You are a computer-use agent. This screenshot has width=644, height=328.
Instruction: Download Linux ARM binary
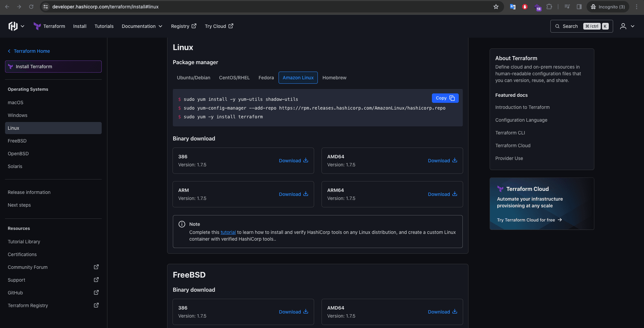coord(293,194)
